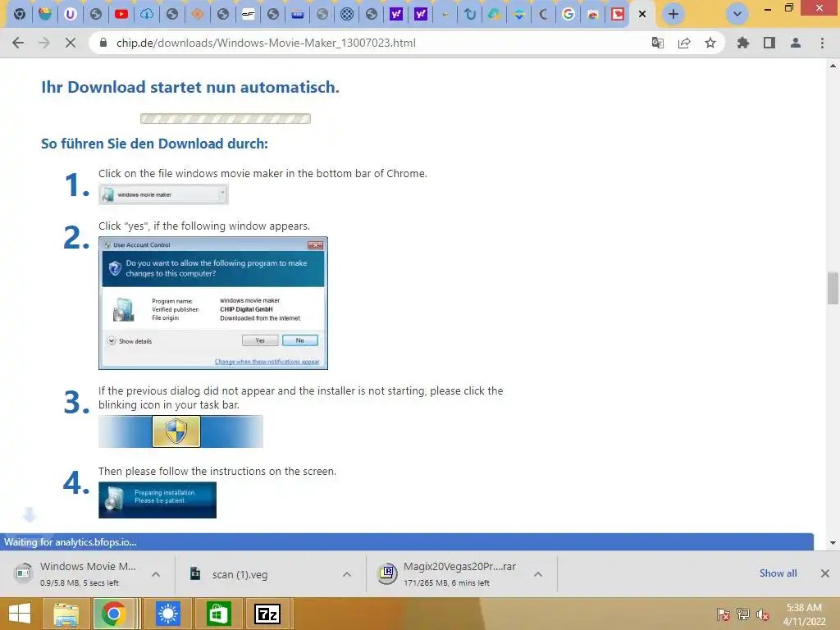Viewport: 840px width, 630px height.
Task: Switch to the purple U tab
Action: (71, 14)
